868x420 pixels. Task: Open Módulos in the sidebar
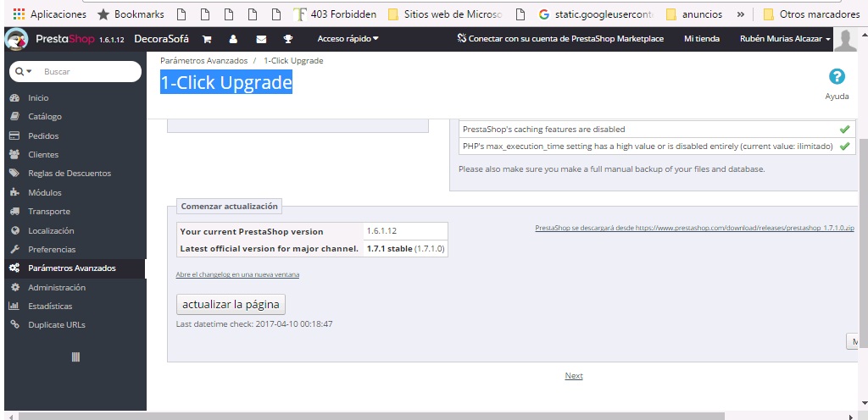(45, 193)
